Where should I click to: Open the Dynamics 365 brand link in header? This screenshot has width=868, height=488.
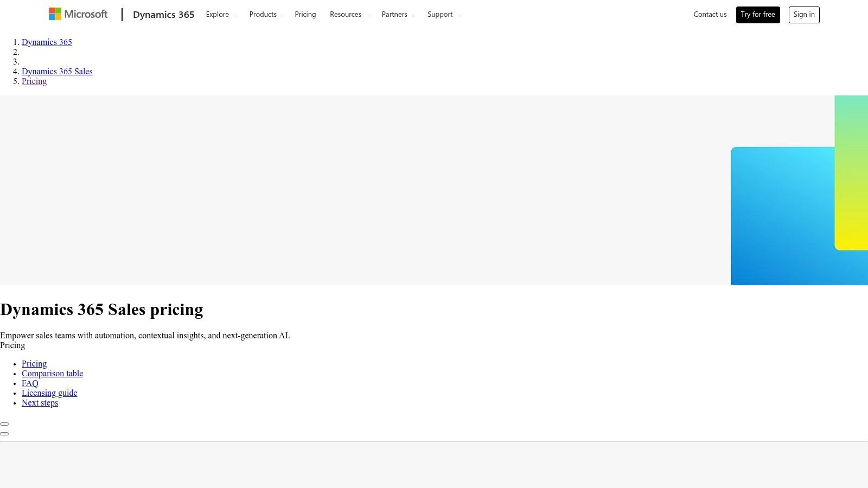(163, 15)
